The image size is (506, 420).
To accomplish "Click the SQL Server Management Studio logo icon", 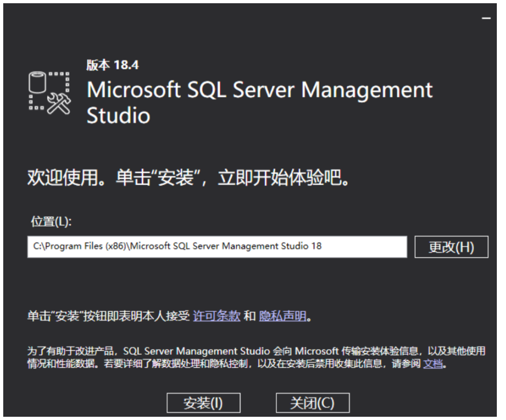I will [x=49, y=93].
